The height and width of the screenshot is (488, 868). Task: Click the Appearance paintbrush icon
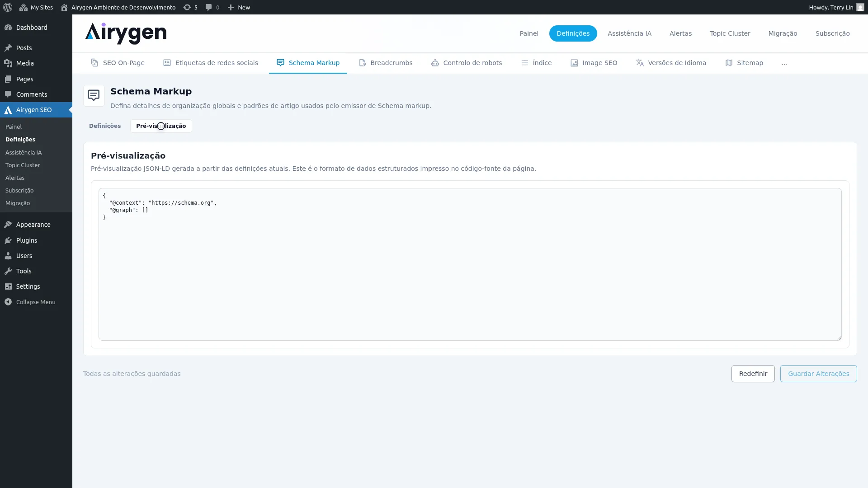tap(8, 225)
